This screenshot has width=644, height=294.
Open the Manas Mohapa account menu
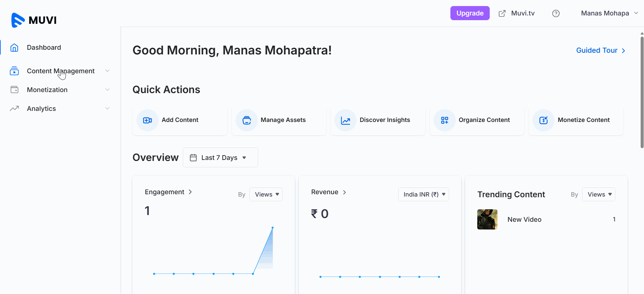[x=609, y=13]
